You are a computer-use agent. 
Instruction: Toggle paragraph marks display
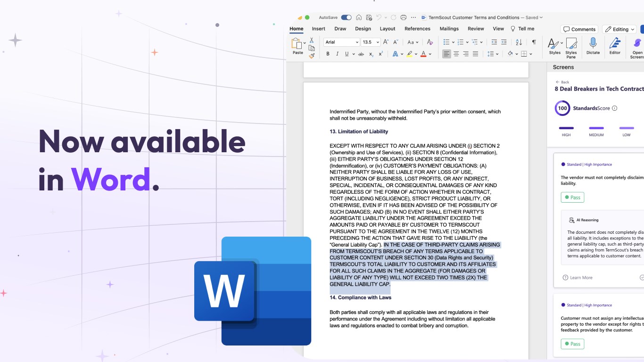(x=534, y=42)
